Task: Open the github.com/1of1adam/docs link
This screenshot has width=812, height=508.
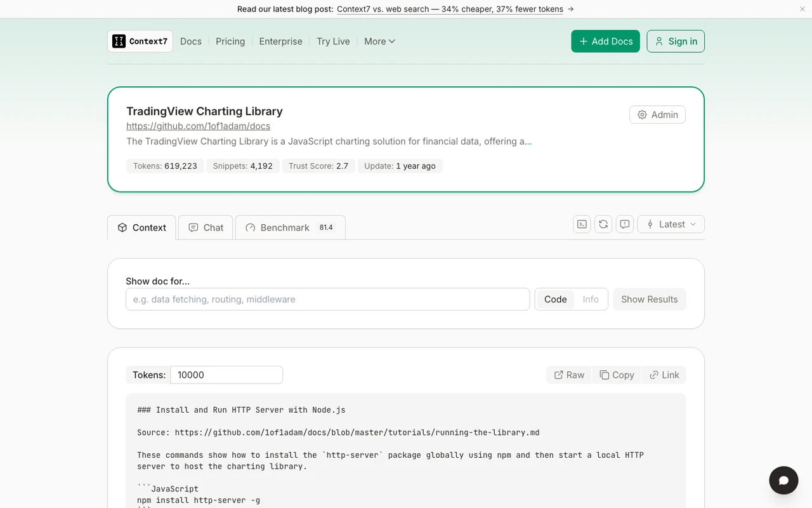Action: click(x=198, y=126)
